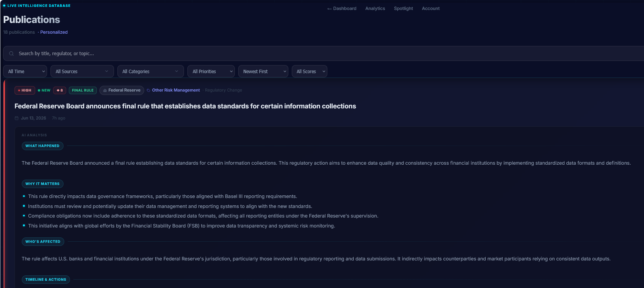Click the Other Risk Management category link
Screen dimensions: 644x288
pyautogui.click(x=176, y=90)
